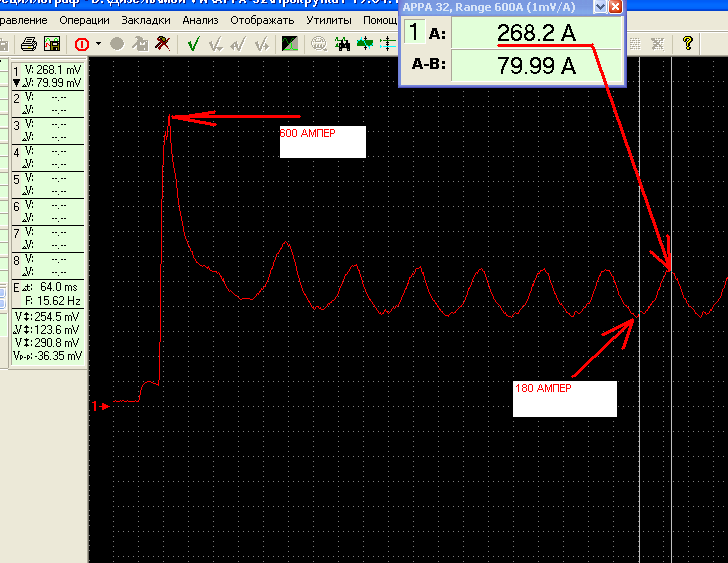The width and height of the screenshot is (728, 563).
Task: Click the binoculars search icon
Action: [342, 44]
